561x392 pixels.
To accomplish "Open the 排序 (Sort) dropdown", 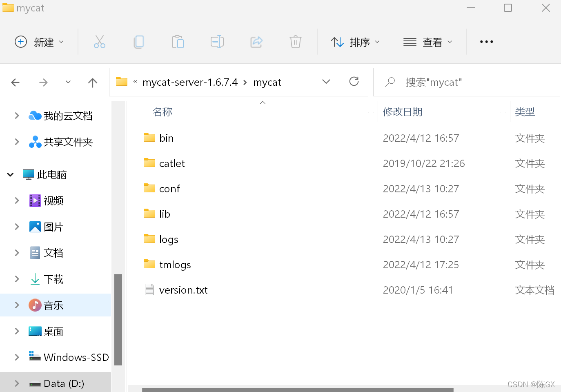I will point(355,42).
